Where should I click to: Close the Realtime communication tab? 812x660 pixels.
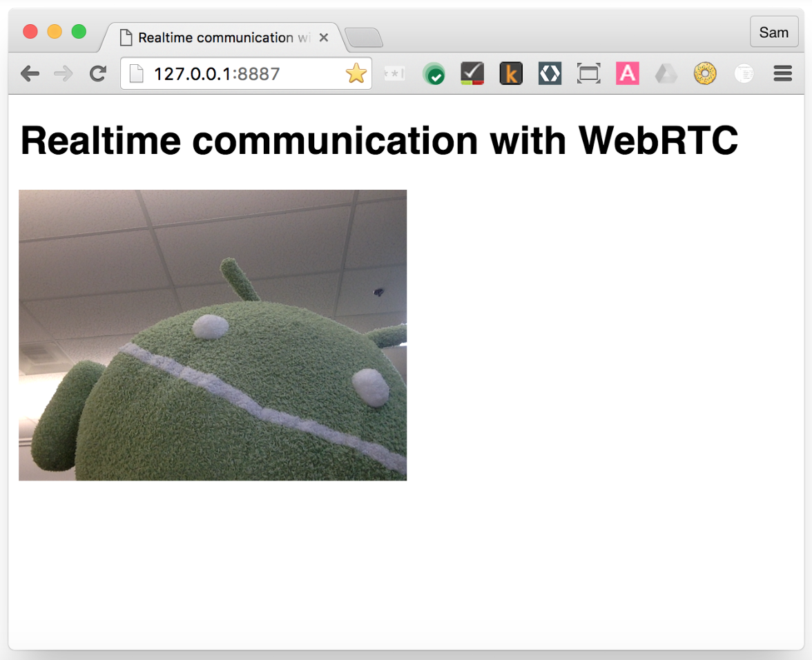[323, 38]
